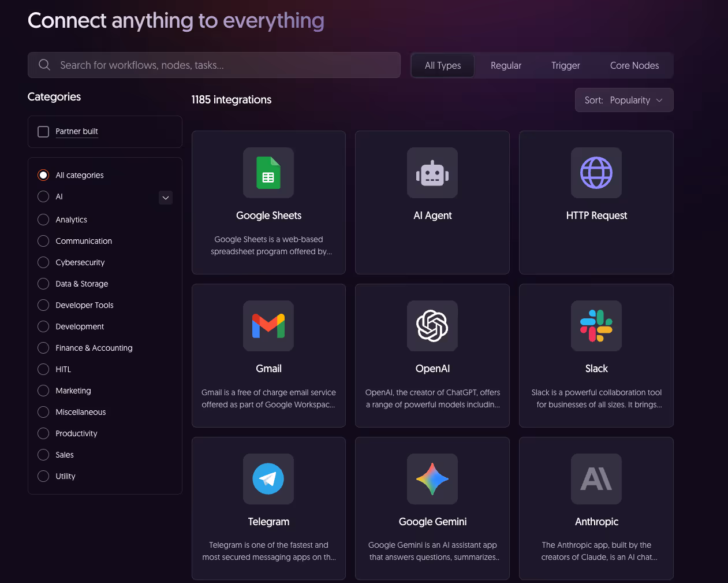Image resolution: width=728 pixels, height=583 pixels.
Task: Switch to the Core Nodes tab
Action: (x=634, y=65)
